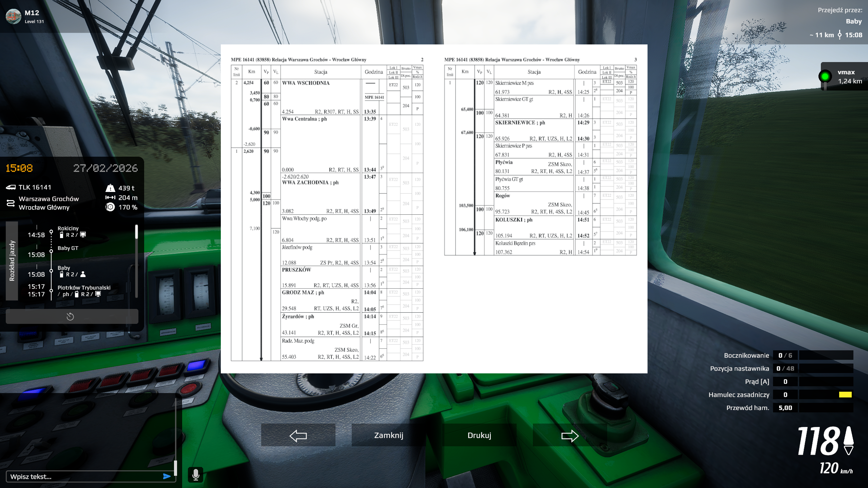868x488 pixels.
Task: Select the Rokiciny timetable stop entry
Action: click(x=68, y=228)
